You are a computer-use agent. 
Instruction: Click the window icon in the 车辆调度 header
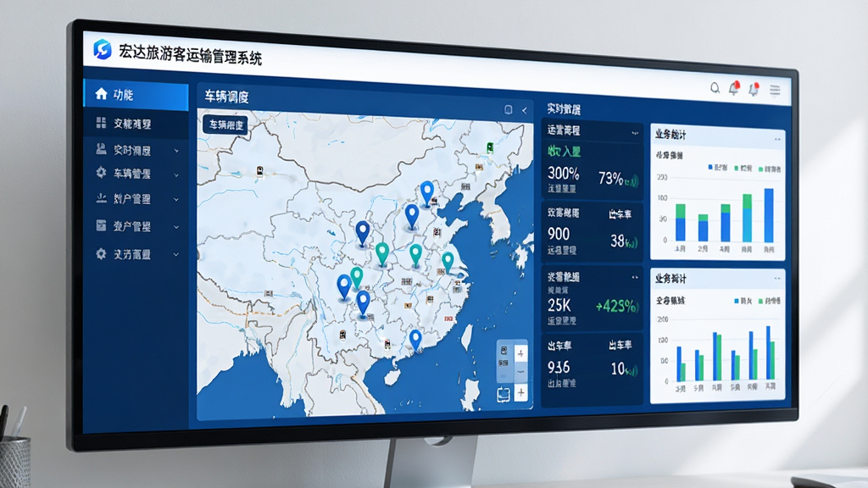pos(509,109)
